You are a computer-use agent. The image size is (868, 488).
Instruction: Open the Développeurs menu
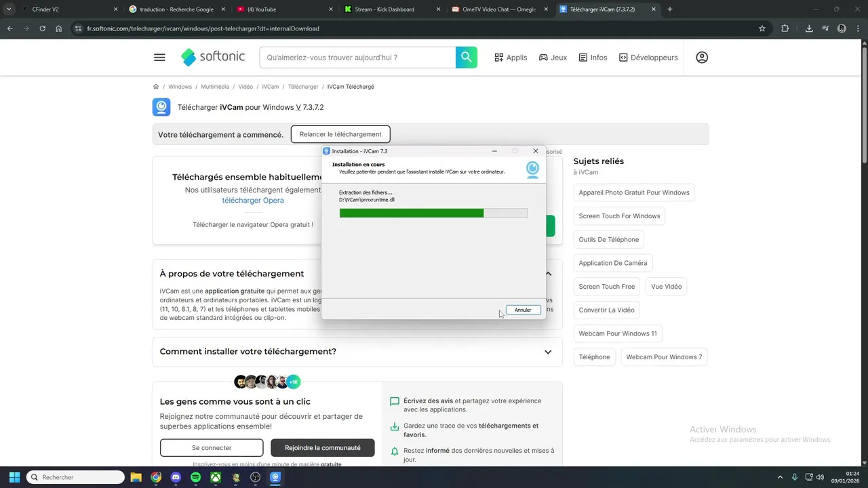pyautogui.click(x=648, y=58)
